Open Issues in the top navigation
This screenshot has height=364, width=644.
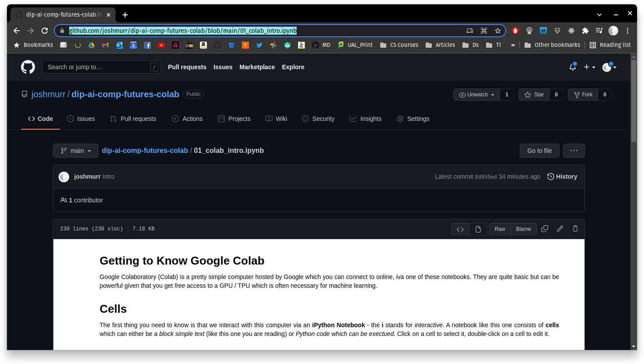pyautogui.click(x=223, y=67)
